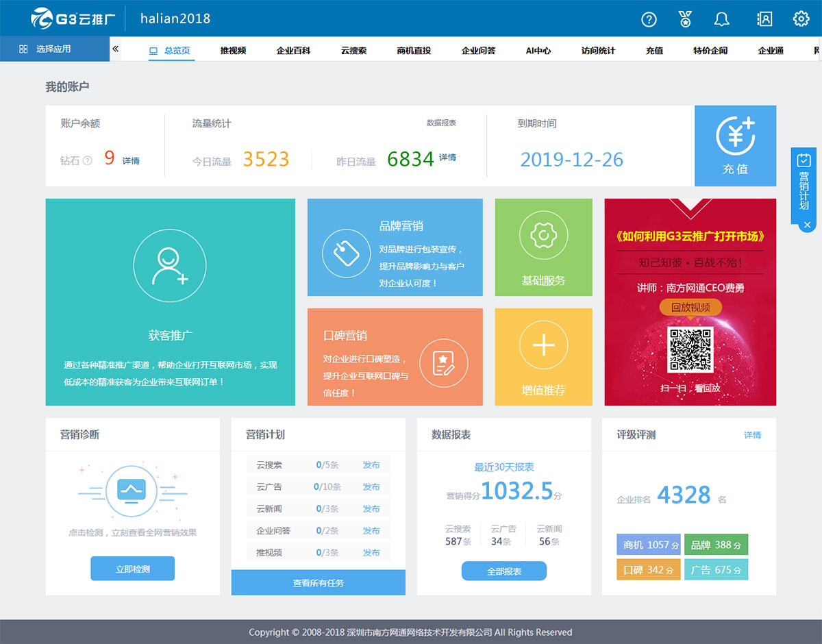Collapse the sidebar with double-chevron arrow
Viewport: 822px width, 644px height.
(115, 49)
